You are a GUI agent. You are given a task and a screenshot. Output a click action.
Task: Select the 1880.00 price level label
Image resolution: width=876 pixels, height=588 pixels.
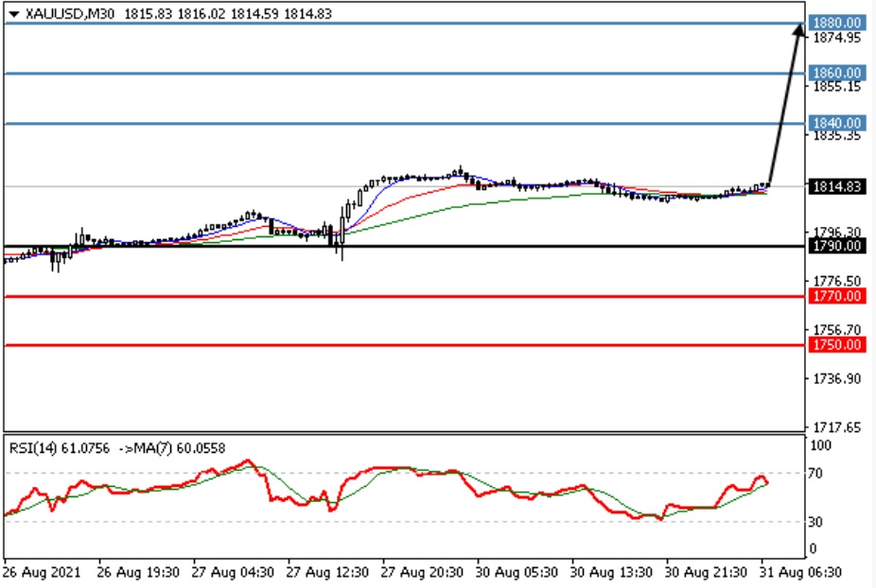(837, 23)
